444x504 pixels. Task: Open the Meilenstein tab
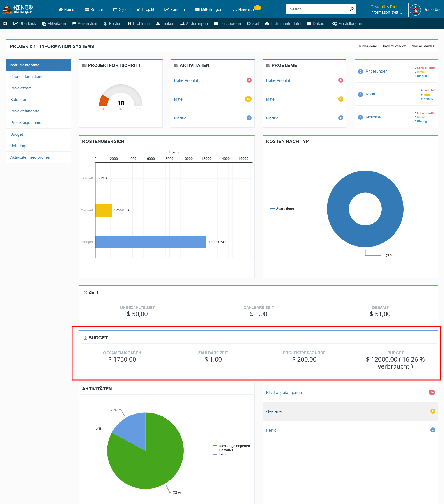tap(84, 24)
